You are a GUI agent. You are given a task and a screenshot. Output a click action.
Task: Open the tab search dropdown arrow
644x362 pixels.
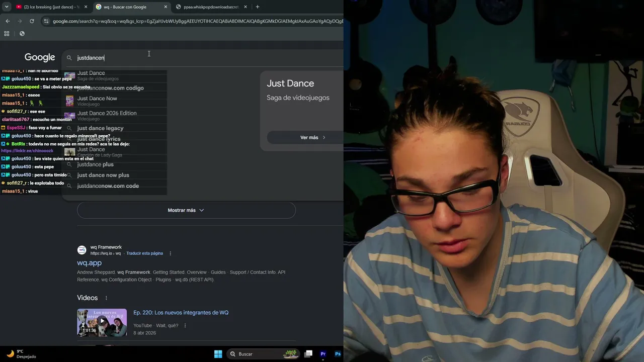(7, 7)
